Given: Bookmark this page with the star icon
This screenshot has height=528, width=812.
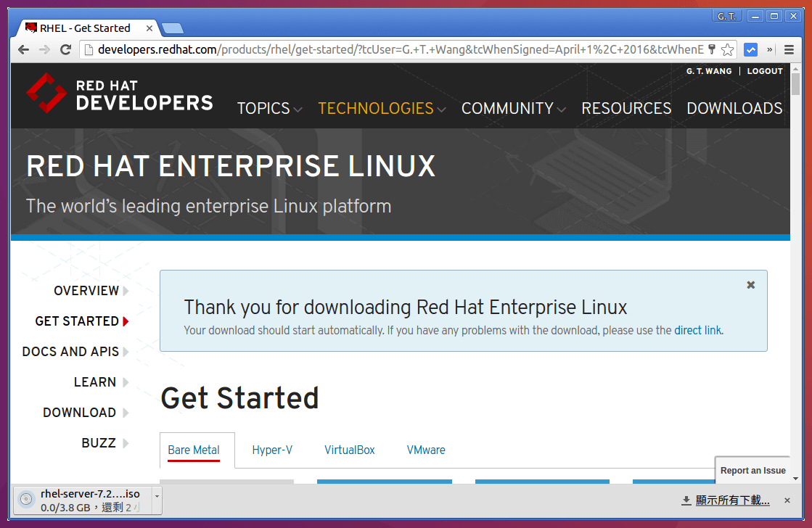Looking at the screenshot, I should 727,50.
